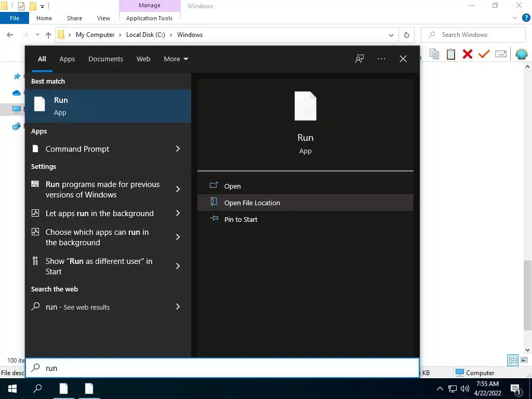
Task: Switch to large thumbnails view icon
Action: click(524, 360)
